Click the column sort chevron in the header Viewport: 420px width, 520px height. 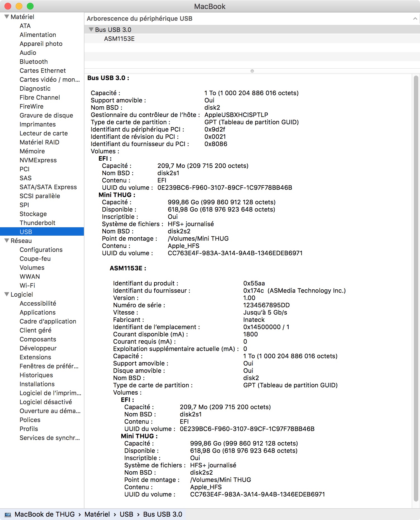tap(415, 18)
